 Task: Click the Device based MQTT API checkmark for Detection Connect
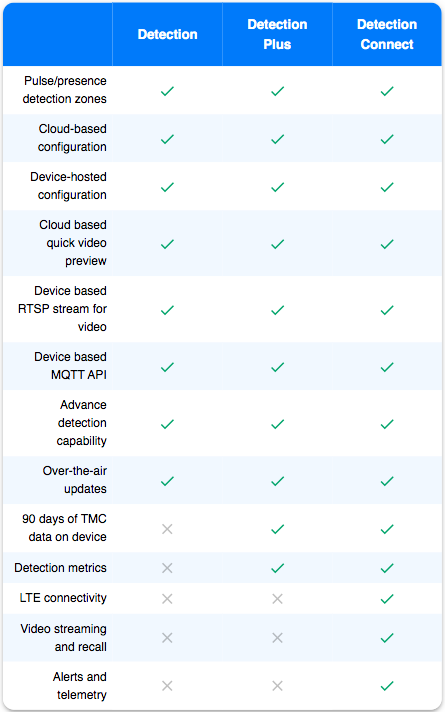(387, 366)
